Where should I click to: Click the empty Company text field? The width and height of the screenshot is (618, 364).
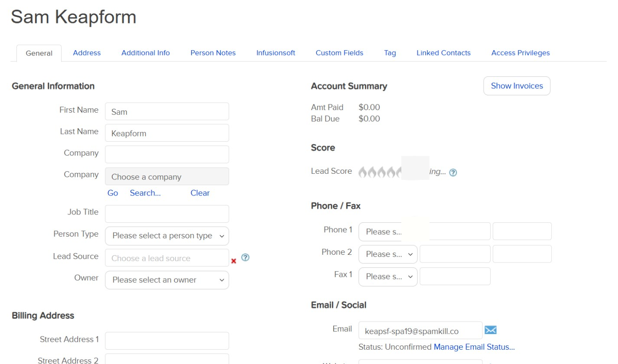tap(167, 154)
